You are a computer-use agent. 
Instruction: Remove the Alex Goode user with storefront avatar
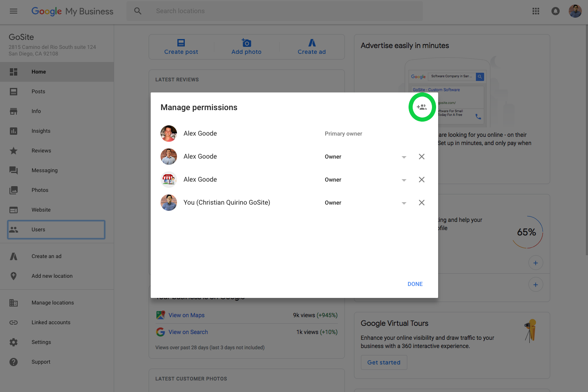tap(422, 180)
